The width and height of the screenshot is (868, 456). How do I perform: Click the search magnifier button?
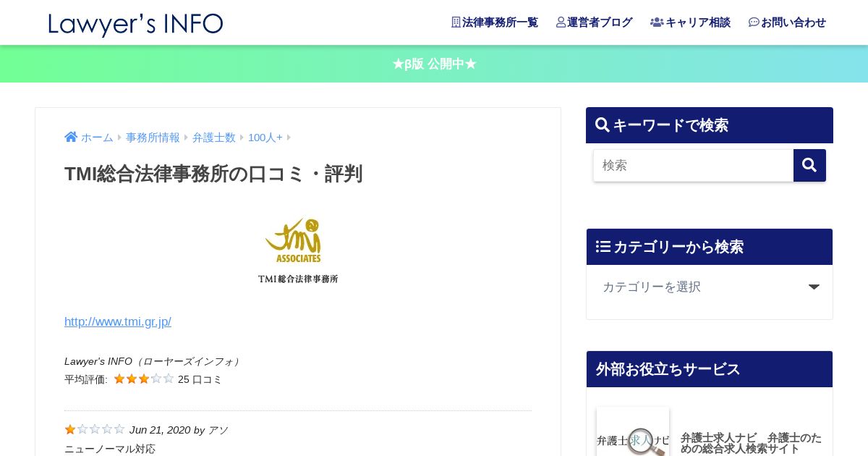pyautogui.click(x=809, y=165)
